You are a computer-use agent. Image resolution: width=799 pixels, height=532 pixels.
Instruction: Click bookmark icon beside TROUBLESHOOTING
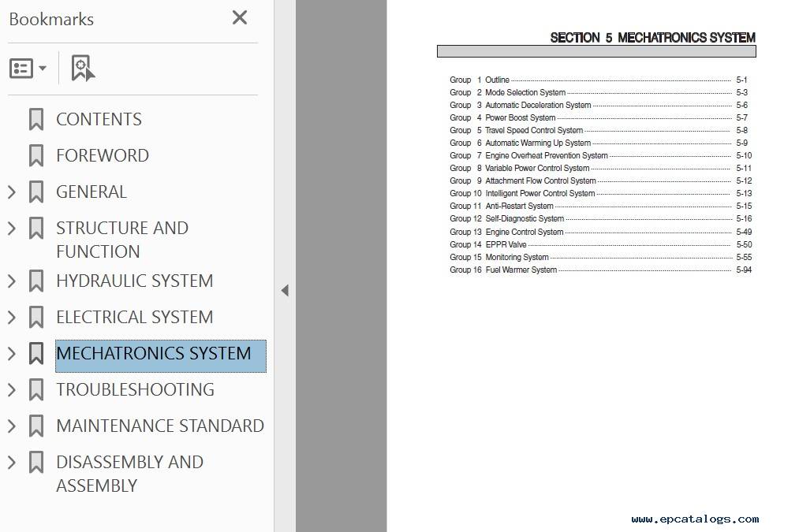[36, 390]
